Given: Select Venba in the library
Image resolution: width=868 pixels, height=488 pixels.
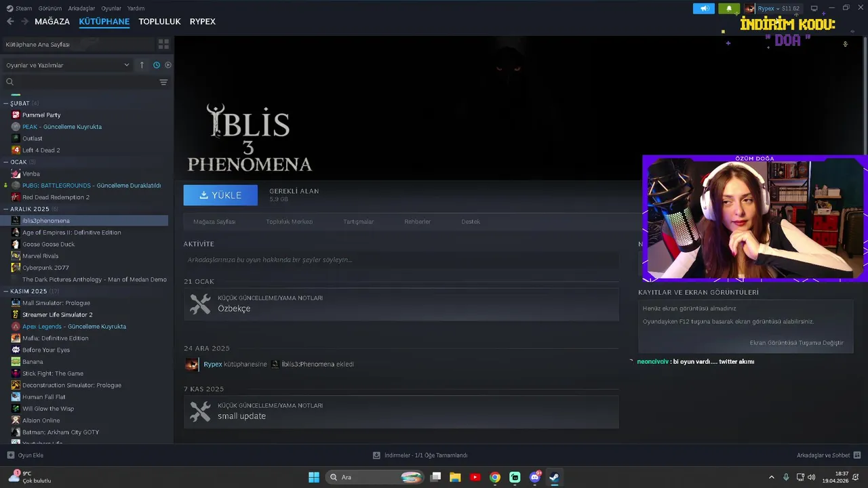Looking at the screenshot, I should click(31, 174).
